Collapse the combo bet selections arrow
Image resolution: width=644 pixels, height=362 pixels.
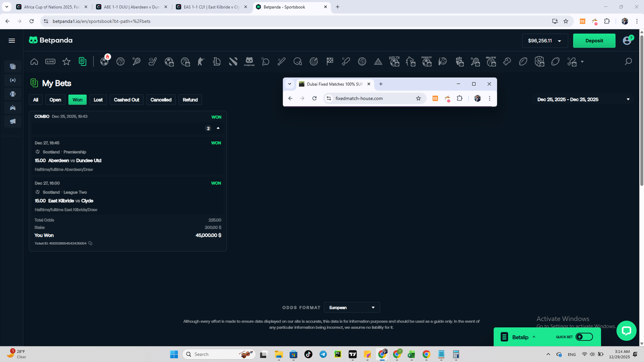pos(218,128)
